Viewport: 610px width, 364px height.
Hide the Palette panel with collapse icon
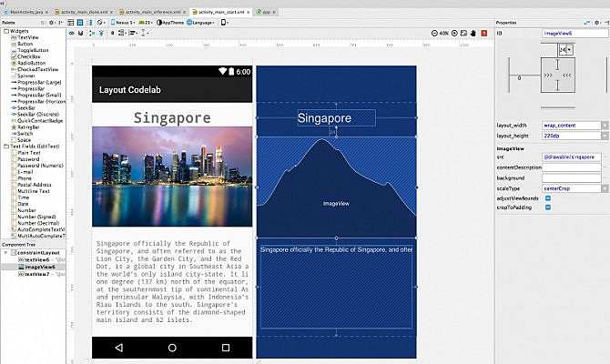(x=61, y=23)
